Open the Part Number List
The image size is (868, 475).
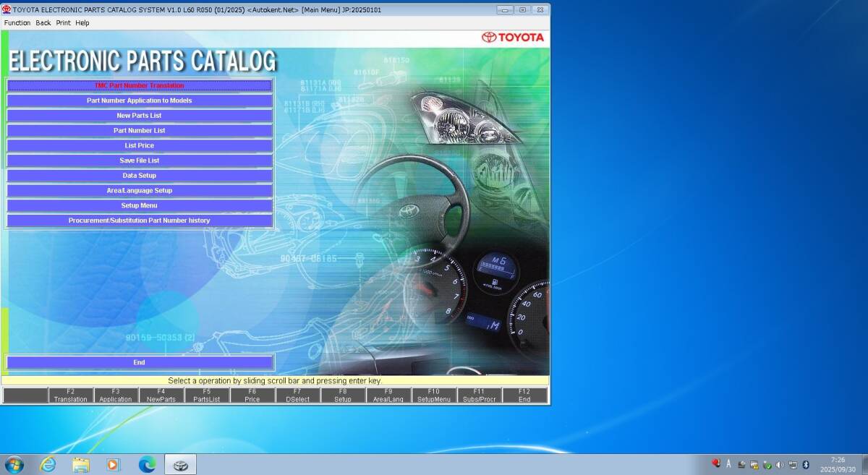139,131
